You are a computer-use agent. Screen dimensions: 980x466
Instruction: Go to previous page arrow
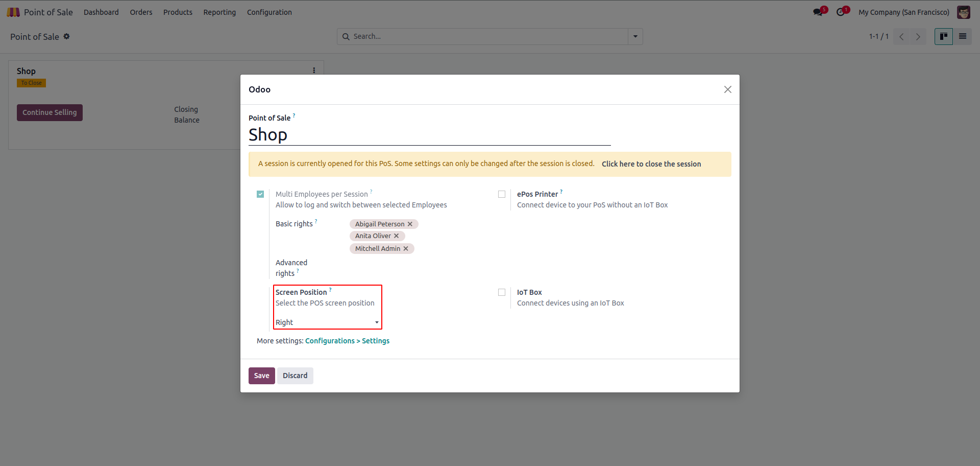point(901,37)
